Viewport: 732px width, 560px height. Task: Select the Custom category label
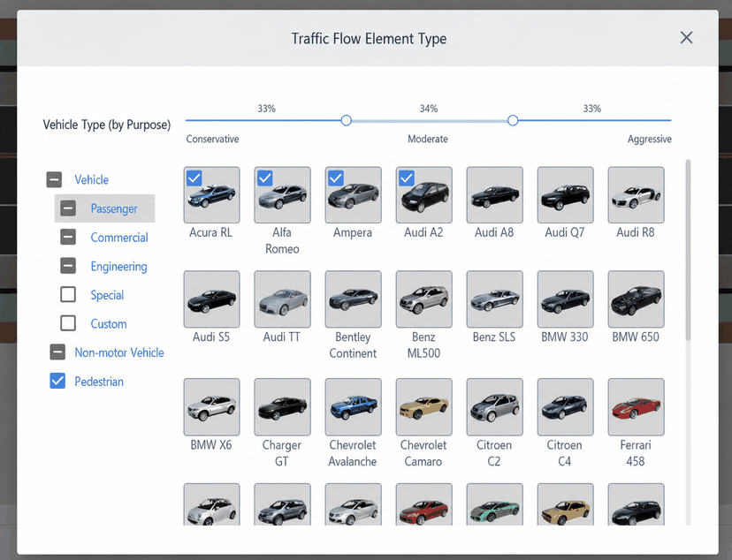tap(109, 323)
